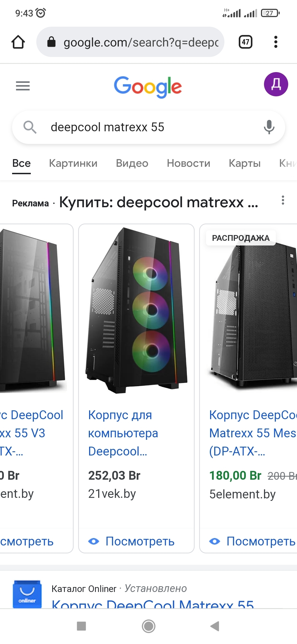
Task: Tap the Onliner catalog app icon
Action: coord(27,594)
